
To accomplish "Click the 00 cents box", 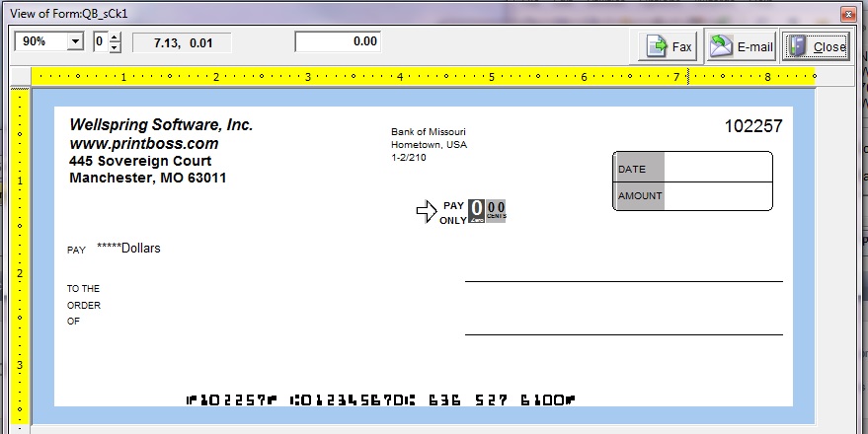I will (496, 211).
